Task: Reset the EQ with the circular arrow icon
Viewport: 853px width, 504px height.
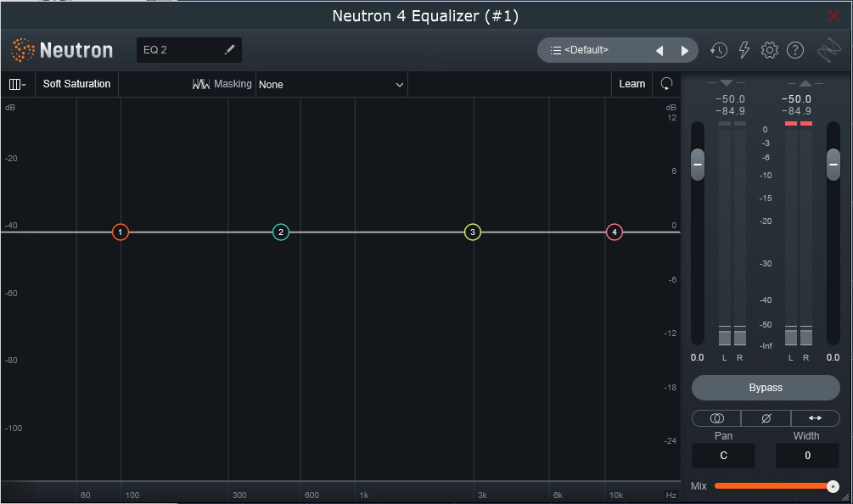Action: click(x=666, y=84)
